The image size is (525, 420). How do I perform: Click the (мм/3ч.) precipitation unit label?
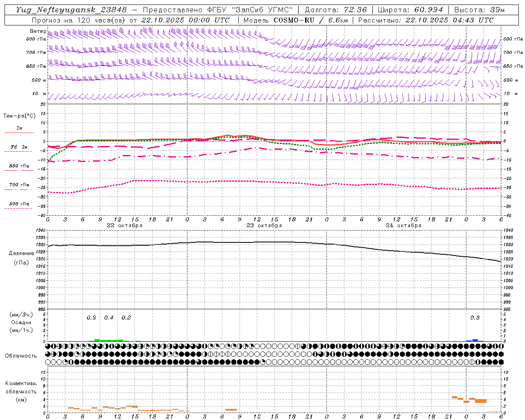click(x=21, y=315)
